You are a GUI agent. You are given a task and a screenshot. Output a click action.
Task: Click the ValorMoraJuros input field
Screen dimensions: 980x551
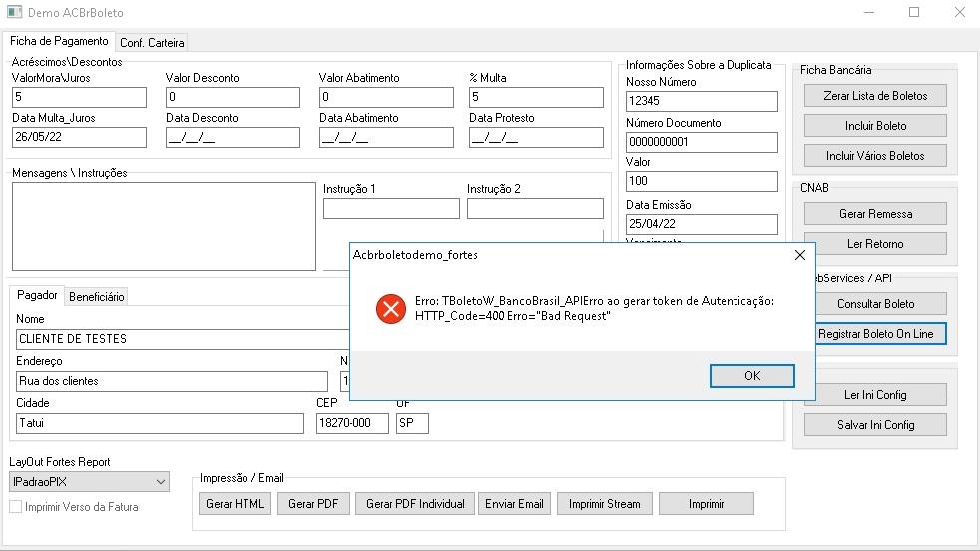79,97
